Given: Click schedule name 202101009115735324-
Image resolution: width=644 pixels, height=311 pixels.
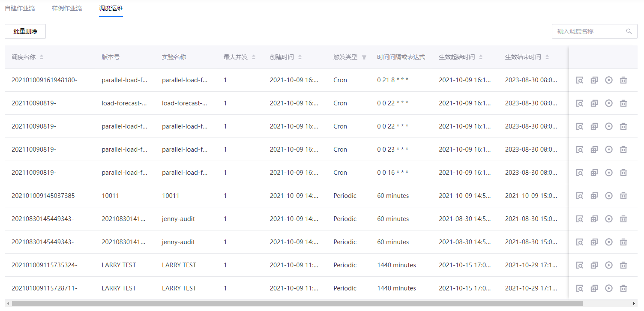Looking at the screenshot, I should pyautogui.click(x=45, y=265).
